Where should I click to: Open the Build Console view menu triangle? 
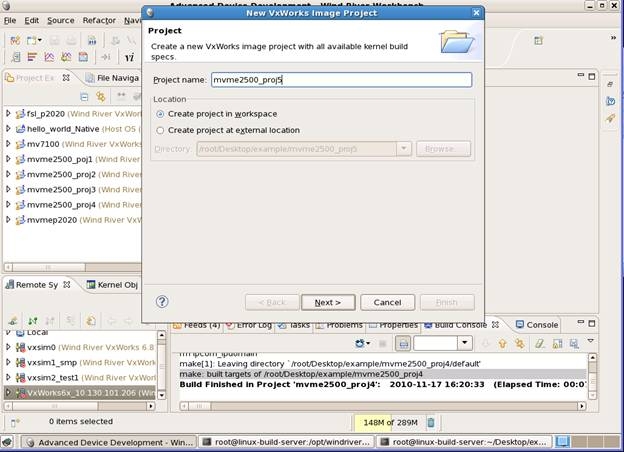tap(591, 341)
